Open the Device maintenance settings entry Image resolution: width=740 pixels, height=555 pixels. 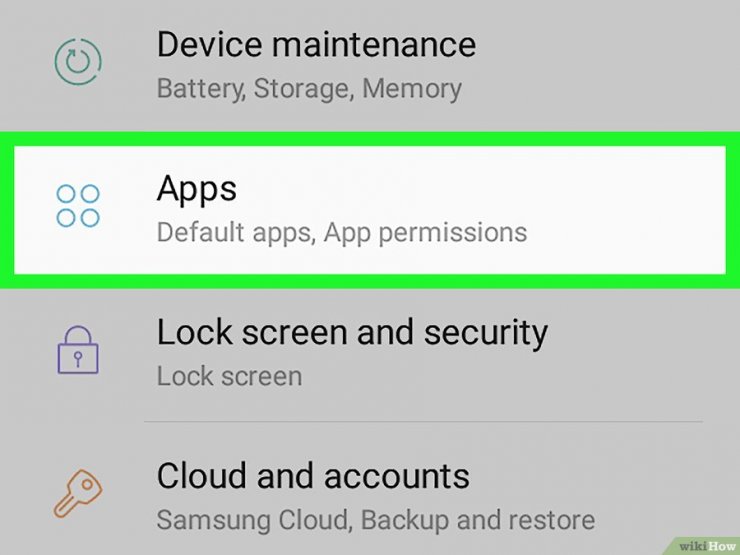[x=370, y=64]
